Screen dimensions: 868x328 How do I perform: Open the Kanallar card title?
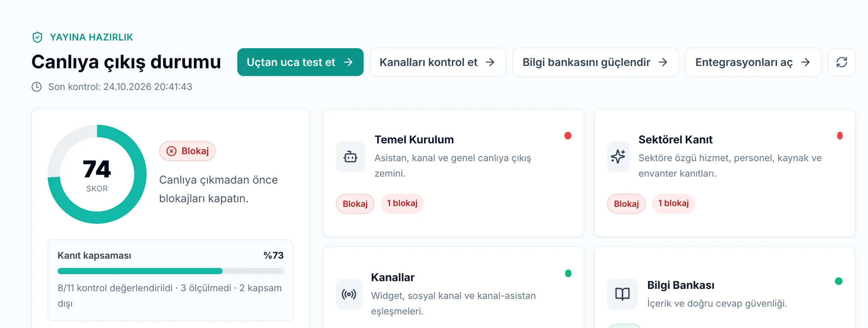tap(393, 278)
